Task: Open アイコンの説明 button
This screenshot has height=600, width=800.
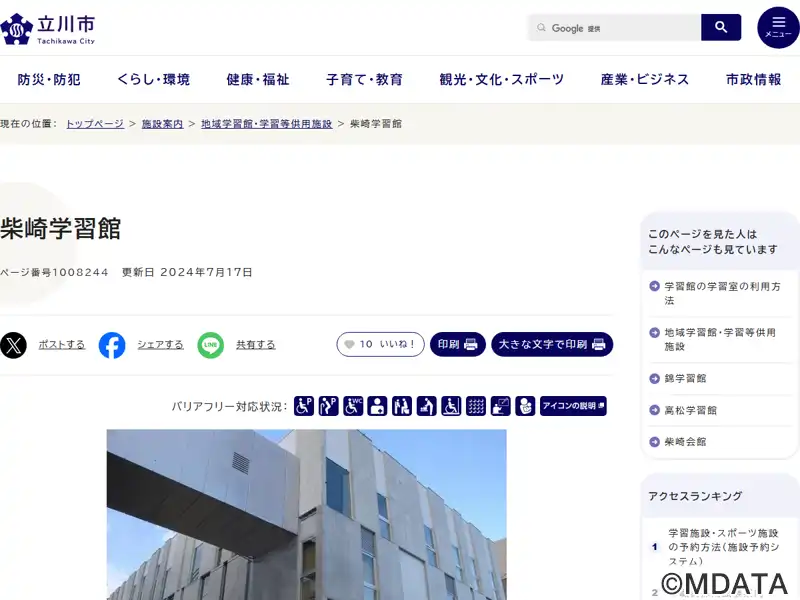Action: click(x=573, y=406)
